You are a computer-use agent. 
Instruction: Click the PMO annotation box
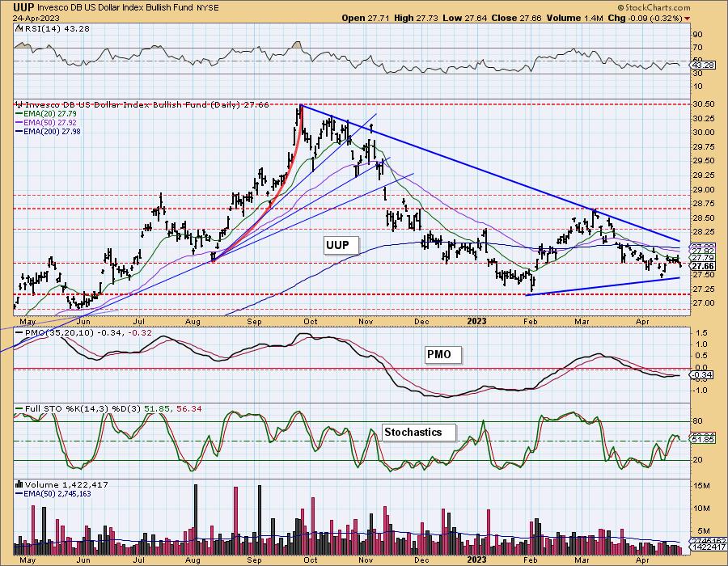443,354
